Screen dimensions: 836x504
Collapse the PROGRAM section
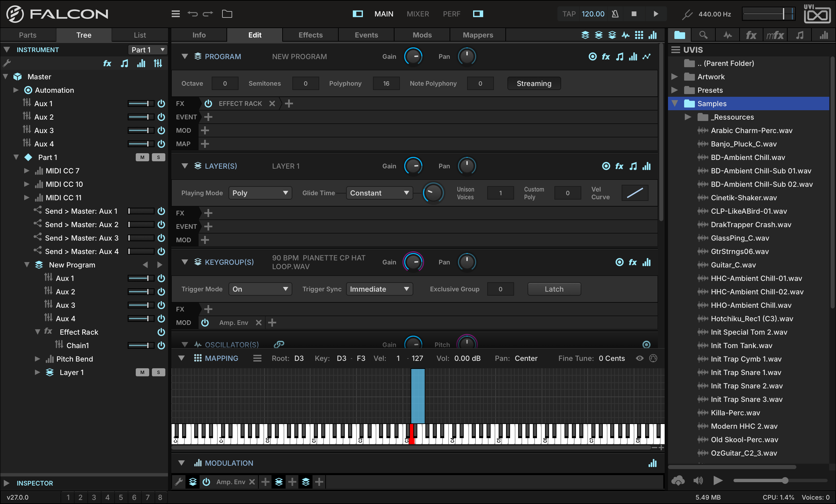click(x=184, y=57)
